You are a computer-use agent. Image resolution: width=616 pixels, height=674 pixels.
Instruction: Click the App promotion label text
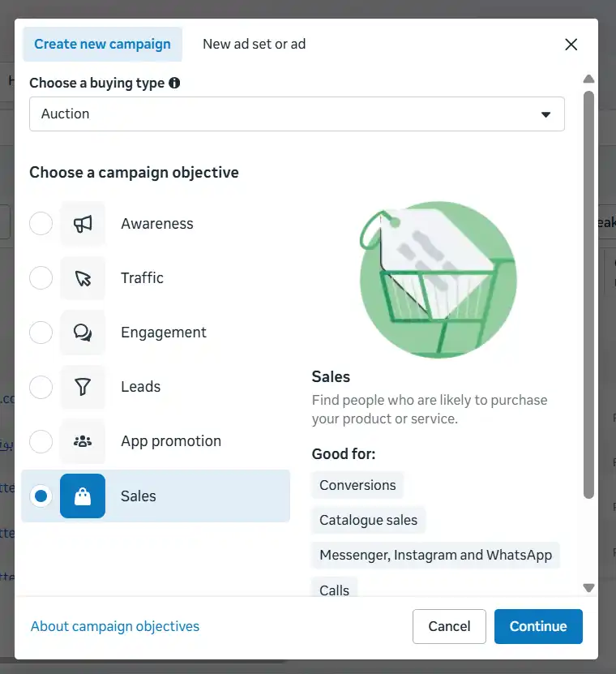click(x=171, y=441)
